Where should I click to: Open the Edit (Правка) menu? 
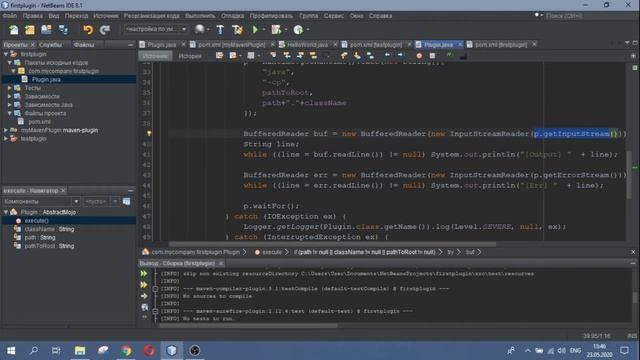[x=33, y=16]
